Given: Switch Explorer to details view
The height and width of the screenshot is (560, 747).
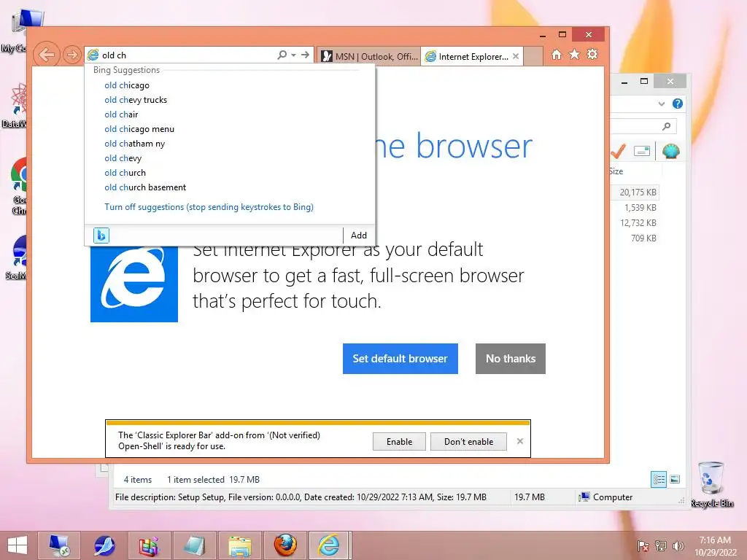Looking at the screenshot, I should click(659, 479).
